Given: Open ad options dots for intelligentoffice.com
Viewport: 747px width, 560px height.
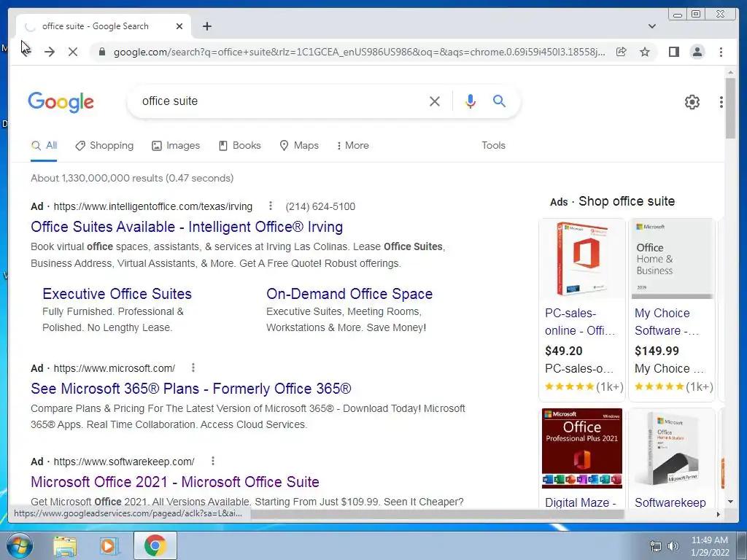Looking at the screenshot, I should pos(270,206).
